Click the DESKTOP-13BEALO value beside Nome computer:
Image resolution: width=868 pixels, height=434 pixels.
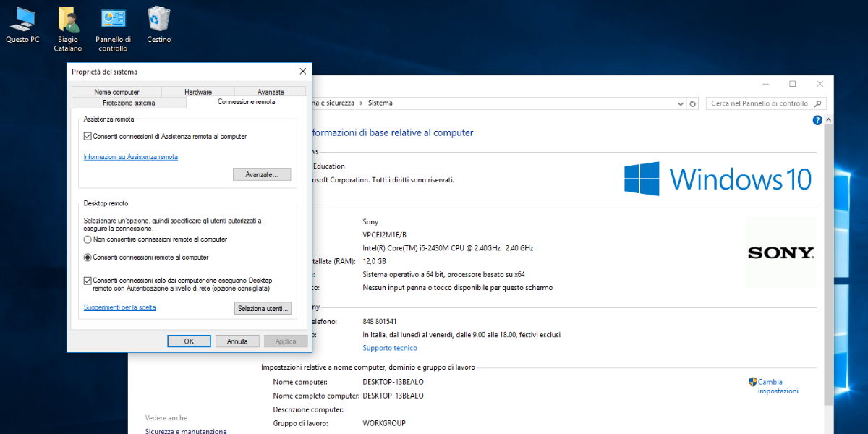click(x=393, y=382)
